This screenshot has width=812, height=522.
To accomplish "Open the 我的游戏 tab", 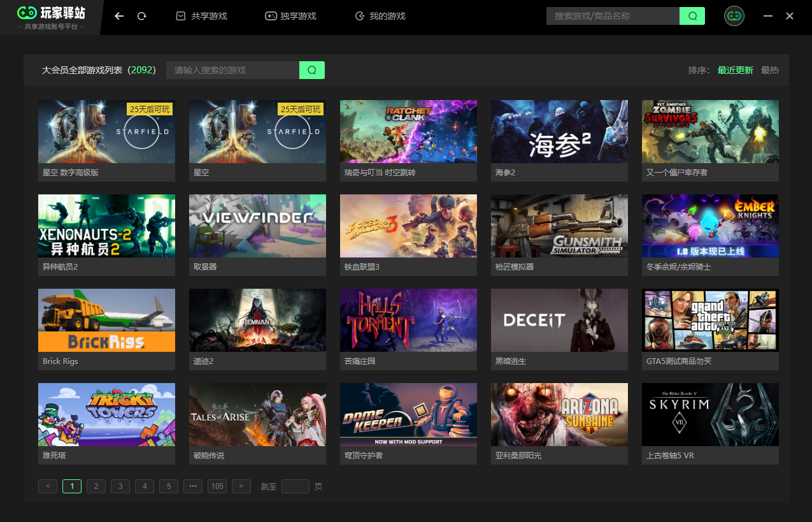I will click(x=380, y=16).
